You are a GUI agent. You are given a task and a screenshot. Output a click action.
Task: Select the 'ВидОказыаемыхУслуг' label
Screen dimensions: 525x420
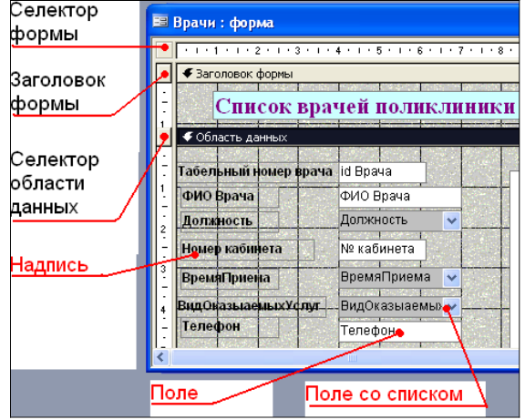point(252,306)
